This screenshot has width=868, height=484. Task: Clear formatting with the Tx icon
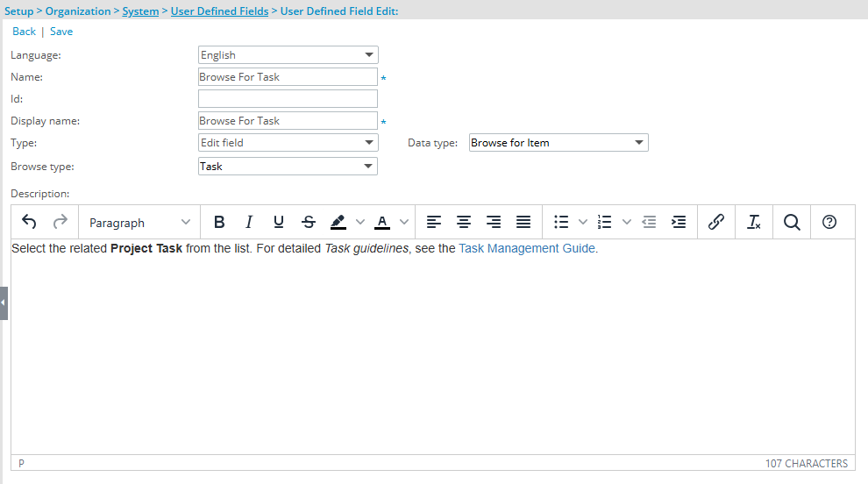(753, 223)
